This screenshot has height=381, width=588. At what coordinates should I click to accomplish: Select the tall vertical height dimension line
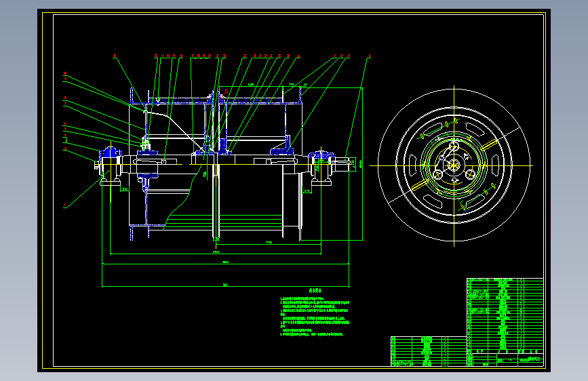(362, 164)
